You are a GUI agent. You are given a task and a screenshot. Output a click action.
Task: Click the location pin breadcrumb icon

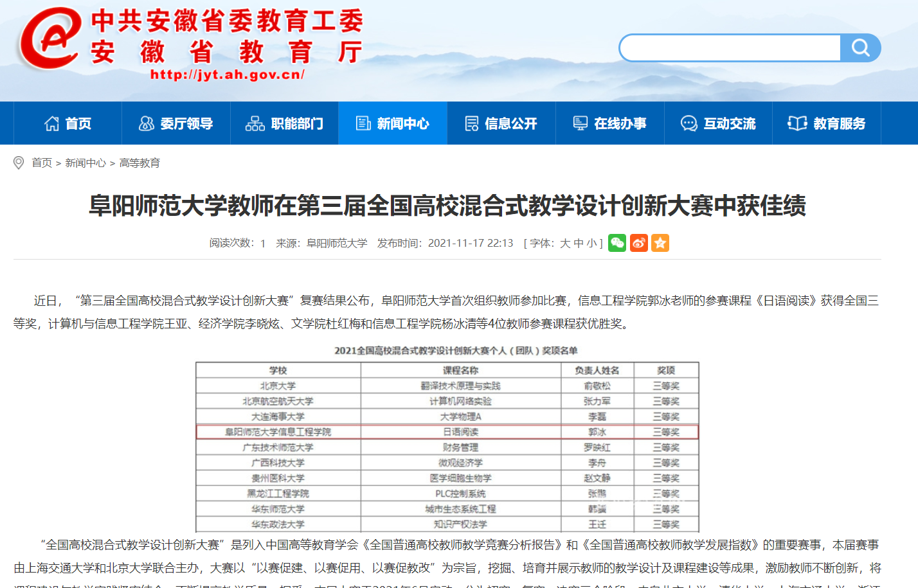pyautogui.click(x=19, y=163)
